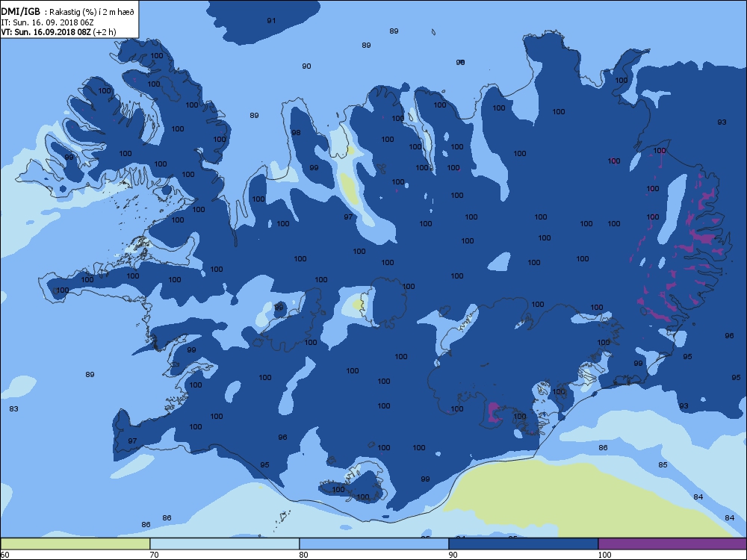Viewport: 747px width, 560px height.
Task: Click the '60' label under the legend
Action: coord(4,554)
